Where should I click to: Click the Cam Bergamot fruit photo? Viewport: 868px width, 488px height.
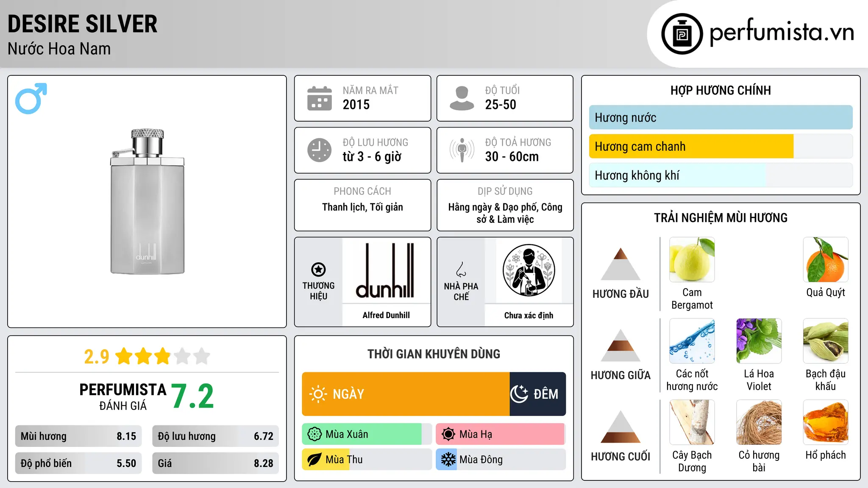692,260
